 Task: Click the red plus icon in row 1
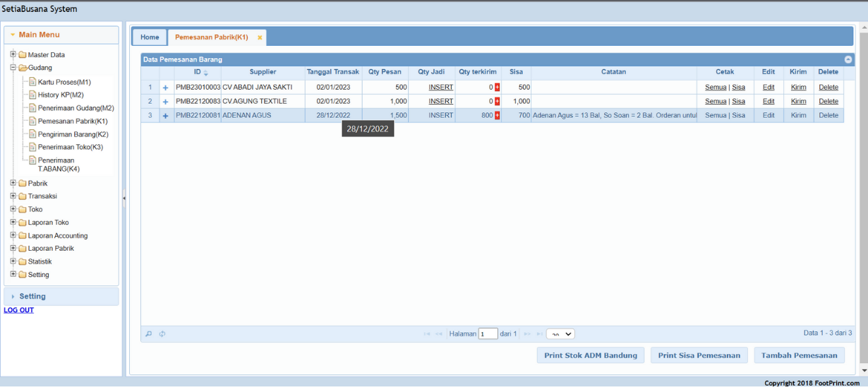point(497,88)
